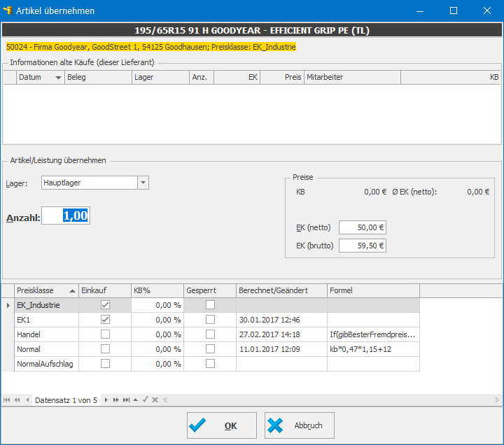Click the KB% column header
The height and width of the screenshot is (445, 504).
157,290
